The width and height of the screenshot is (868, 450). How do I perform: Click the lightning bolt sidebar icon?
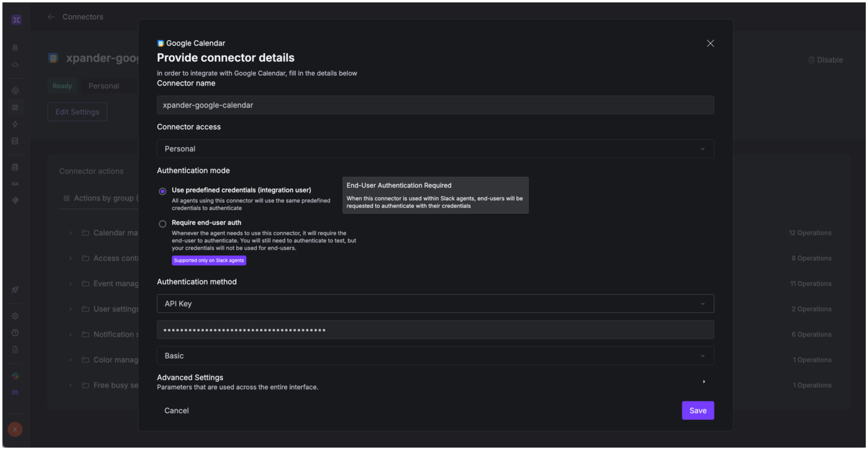pyautogui.click(x=15, y=124)
